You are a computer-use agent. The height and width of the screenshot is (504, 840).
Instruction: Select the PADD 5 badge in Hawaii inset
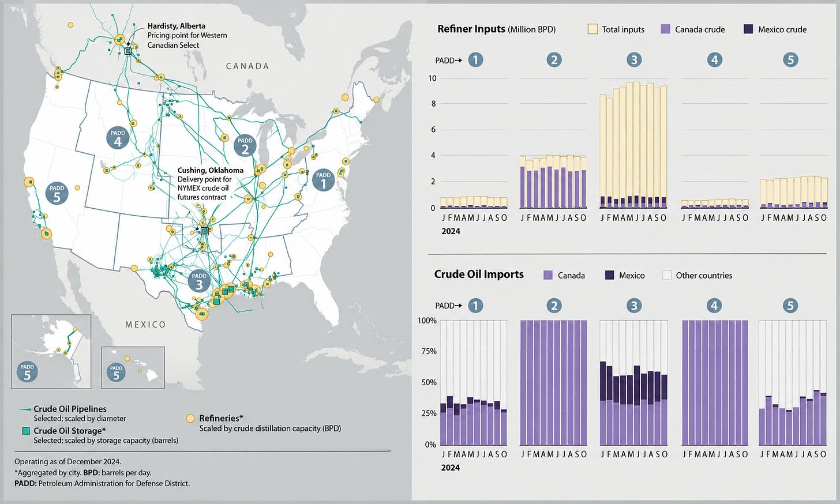(x=116, y=373)
